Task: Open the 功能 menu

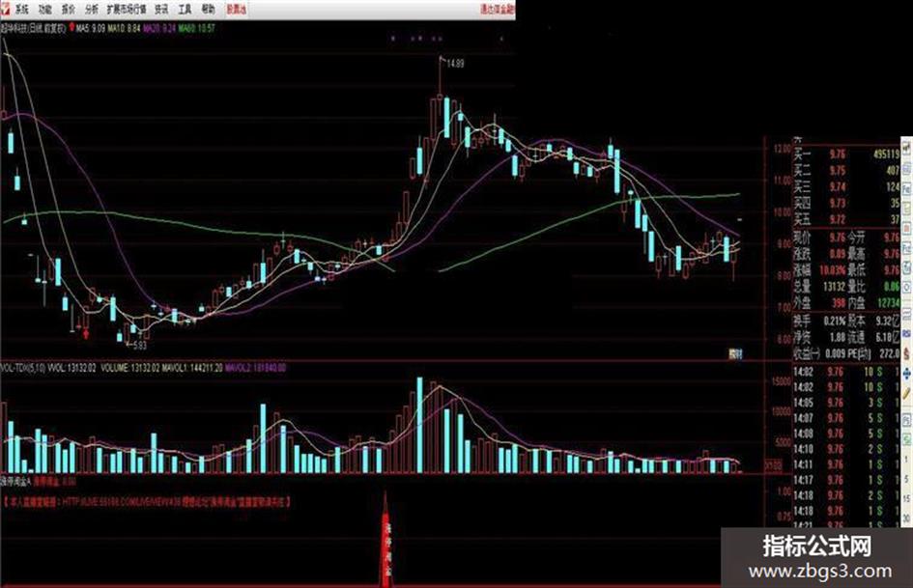Action: tap(44, 9)
